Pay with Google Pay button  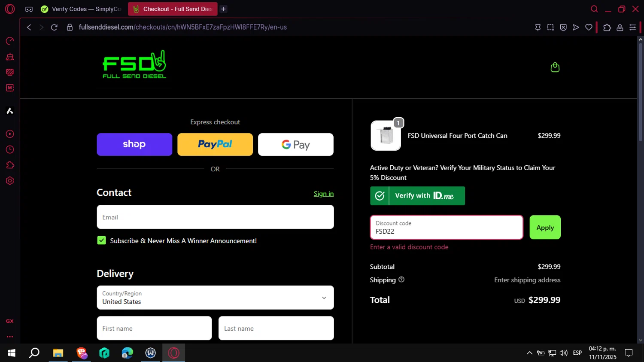point(296,144)
